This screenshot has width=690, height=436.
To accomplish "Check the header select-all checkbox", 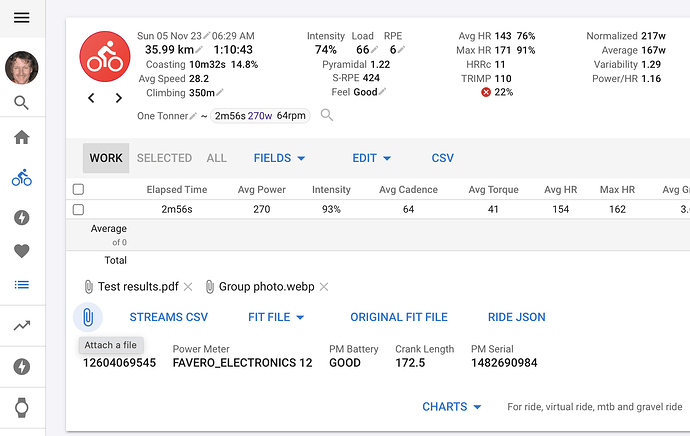I will [78, 189].
